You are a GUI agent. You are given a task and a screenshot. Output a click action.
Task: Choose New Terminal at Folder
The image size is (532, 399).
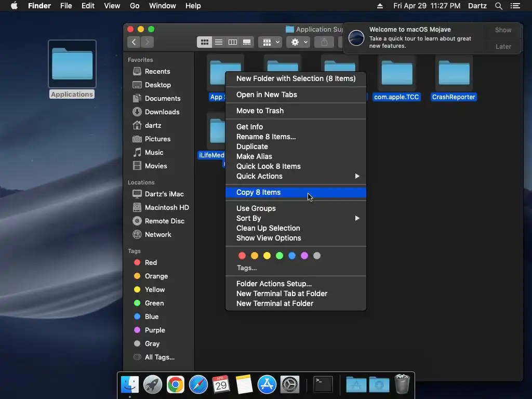296,303
